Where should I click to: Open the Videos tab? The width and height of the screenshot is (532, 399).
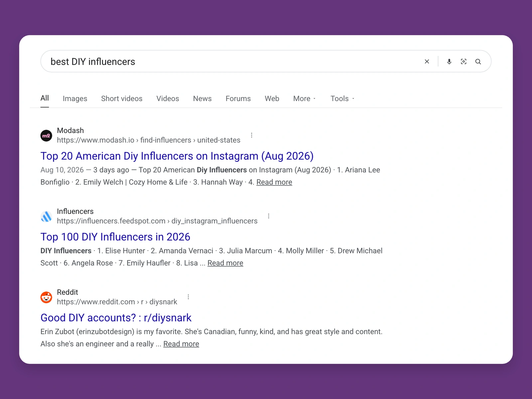tap(168, 98)
